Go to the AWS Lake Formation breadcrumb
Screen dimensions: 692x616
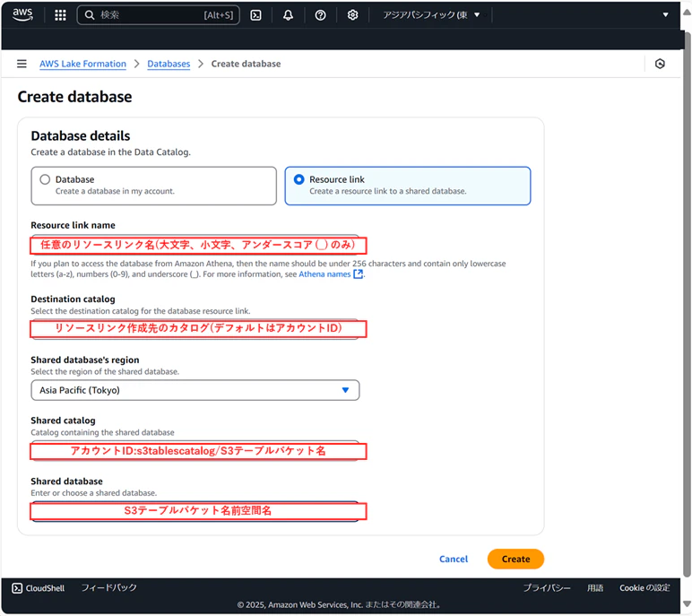click(x=82, y=64)
